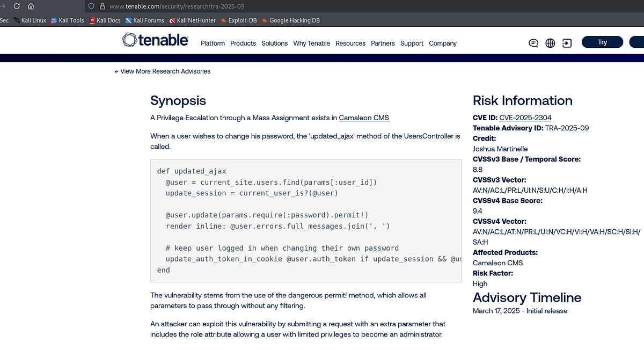Open the Partners menu
This screenshot has width=644, height=350.
pos(383,43)
